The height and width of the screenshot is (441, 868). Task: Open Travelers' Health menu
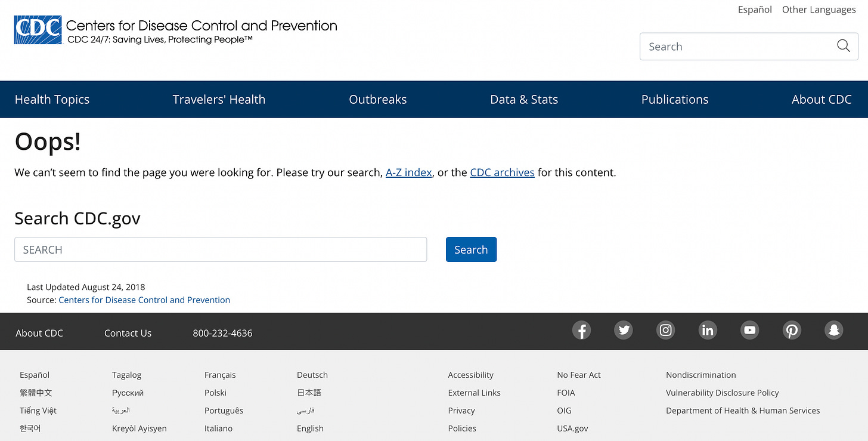coord(219,100)
